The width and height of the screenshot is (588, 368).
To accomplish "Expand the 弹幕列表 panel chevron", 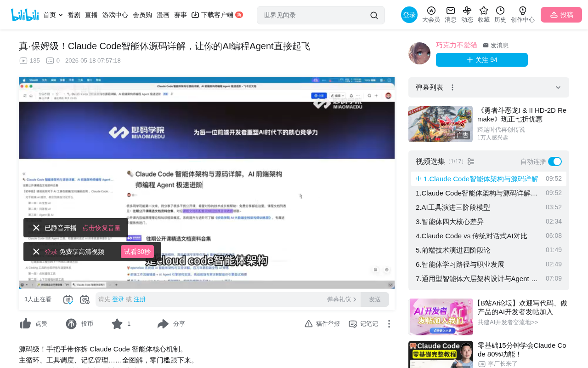I will point(558,87).
